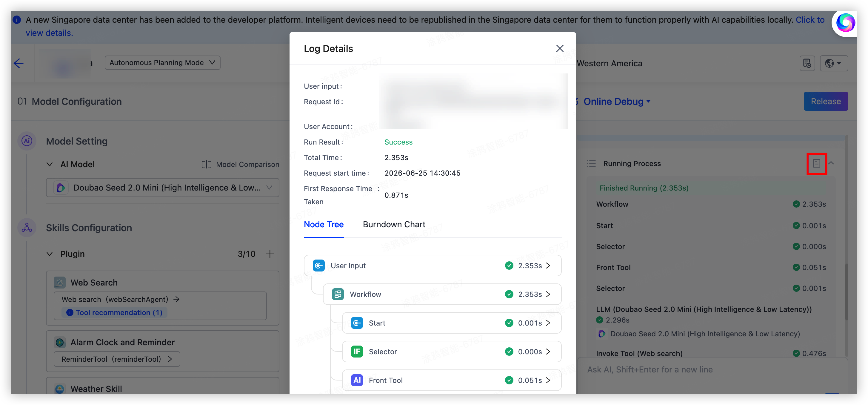Click the AI Front Tool node icon
This screenshot has width=868, height=405.
tap(357, 380)
